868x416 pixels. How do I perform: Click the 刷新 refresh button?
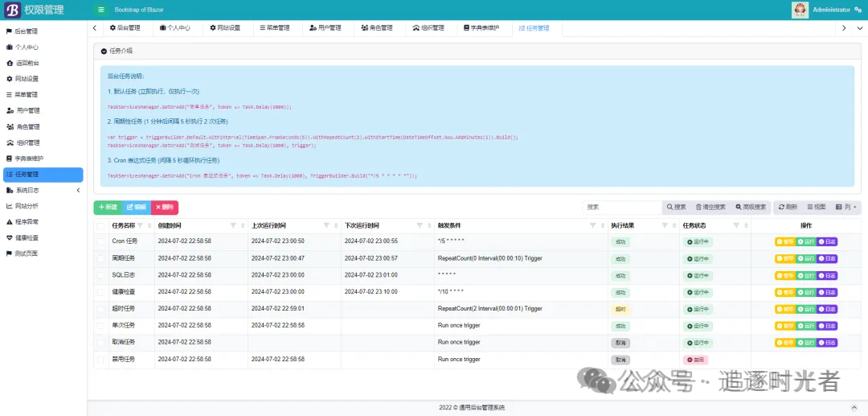[788, 207]
